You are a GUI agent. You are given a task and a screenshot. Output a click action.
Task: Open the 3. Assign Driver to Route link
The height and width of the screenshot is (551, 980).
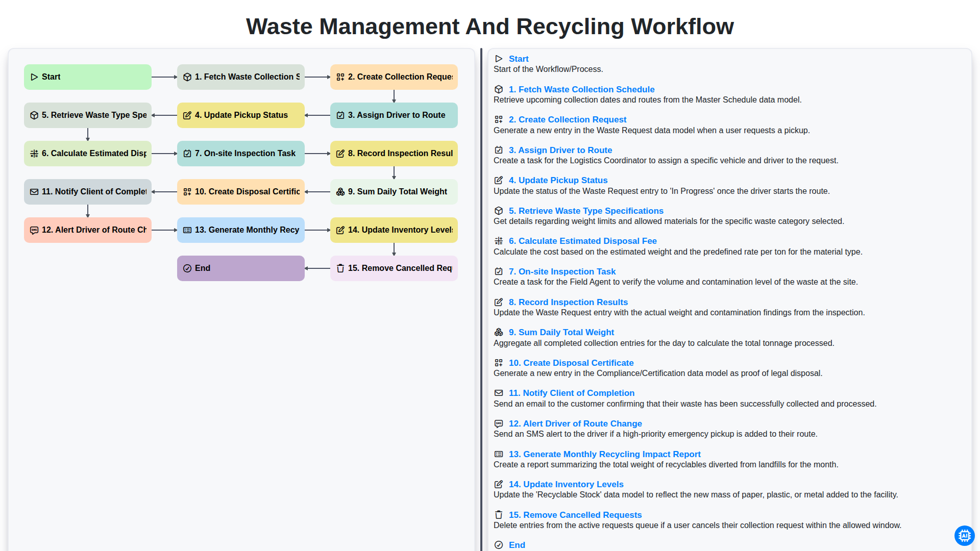pyautogui.click(x=560, y=150)
